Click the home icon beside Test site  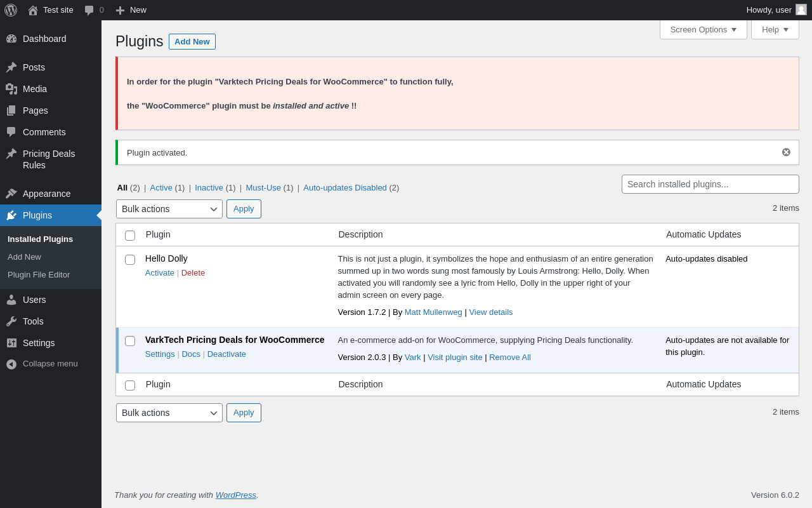tap(33, 10)
